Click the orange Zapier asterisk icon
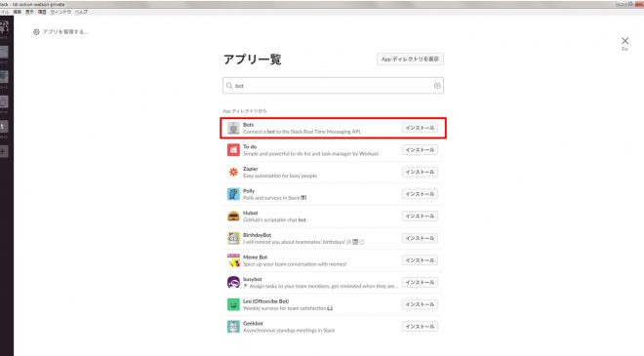 coord(233,172)
